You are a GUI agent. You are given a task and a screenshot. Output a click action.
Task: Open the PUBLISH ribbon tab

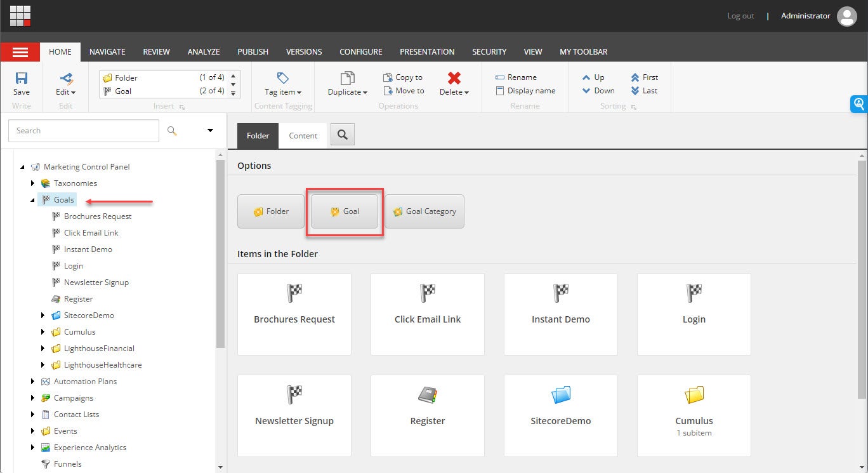pyautogui.click(x=253, y=52)
